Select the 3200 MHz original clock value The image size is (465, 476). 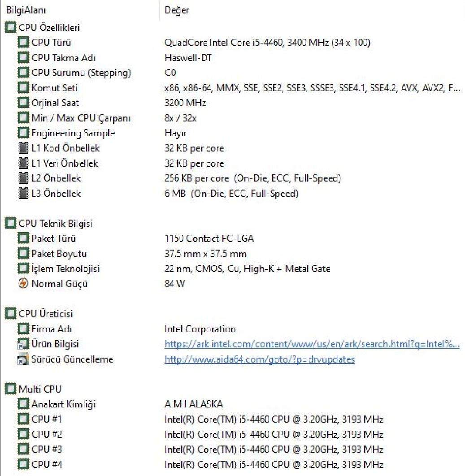(185, 103)
